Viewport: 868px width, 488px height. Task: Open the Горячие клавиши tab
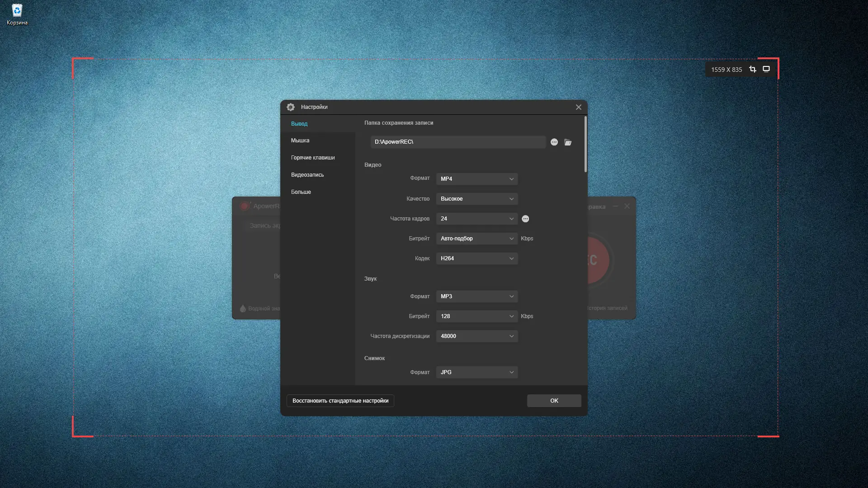[313, 158]
